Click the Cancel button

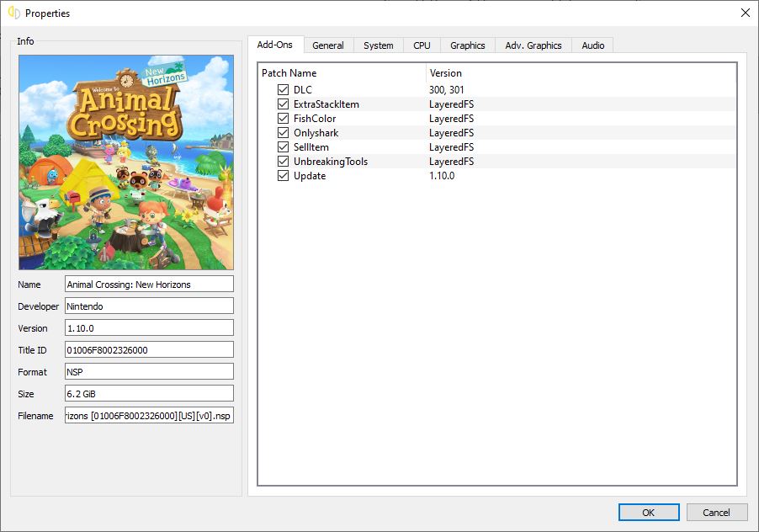point(716,513)
